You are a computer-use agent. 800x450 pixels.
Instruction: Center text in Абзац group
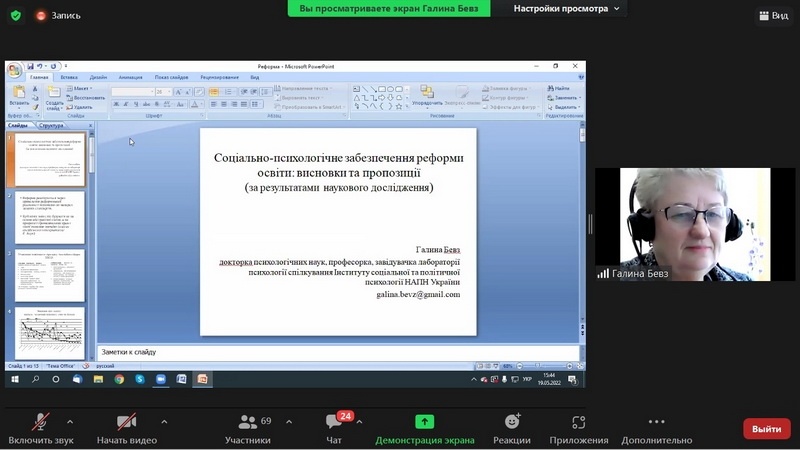point(223,104)
